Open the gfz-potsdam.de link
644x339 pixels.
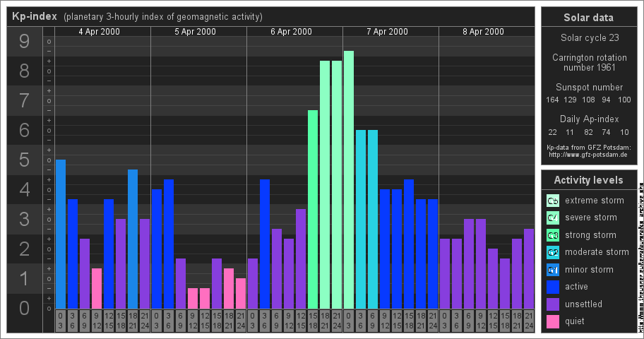point(589,154)
